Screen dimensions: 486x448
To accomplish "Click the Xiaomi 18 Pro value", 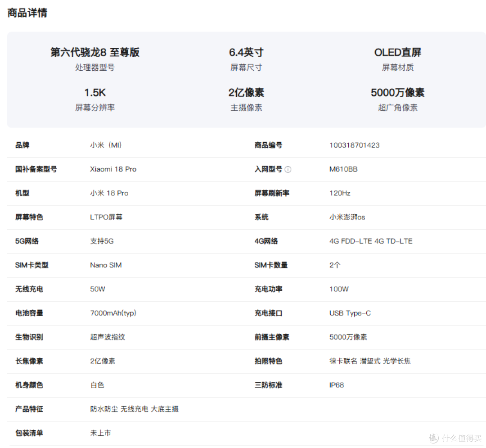I will click(x=113, y=169).
